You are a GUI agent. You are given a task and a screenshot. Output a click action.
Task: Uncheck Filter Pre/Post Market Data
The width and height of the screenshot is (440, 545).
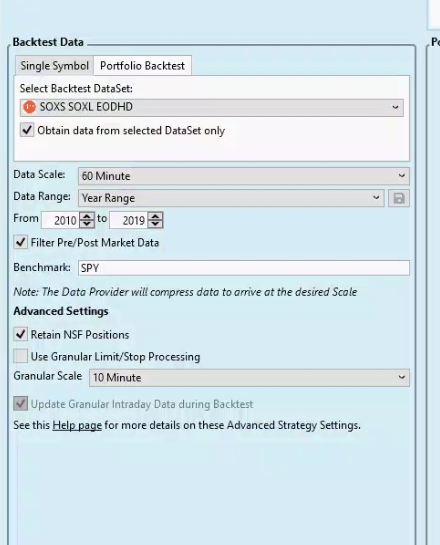21,242
